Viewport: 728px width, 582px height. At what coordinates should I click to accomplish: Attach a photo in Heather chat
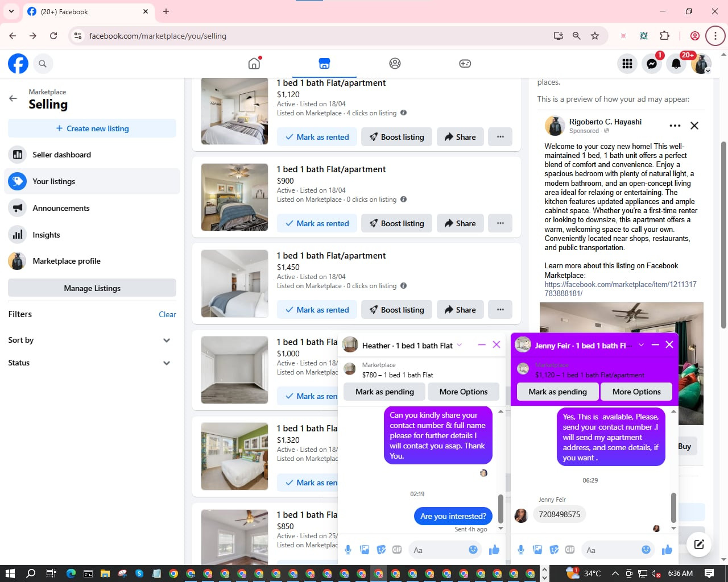coord(365,550)
